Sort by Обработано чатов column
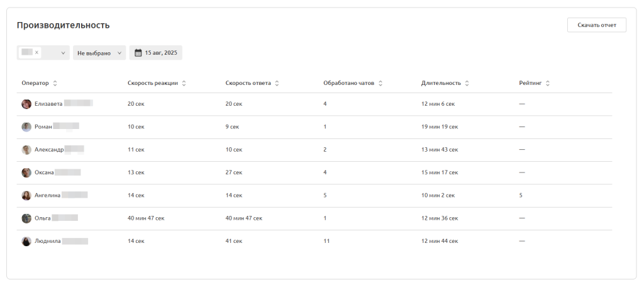 (x=380, y=83)
